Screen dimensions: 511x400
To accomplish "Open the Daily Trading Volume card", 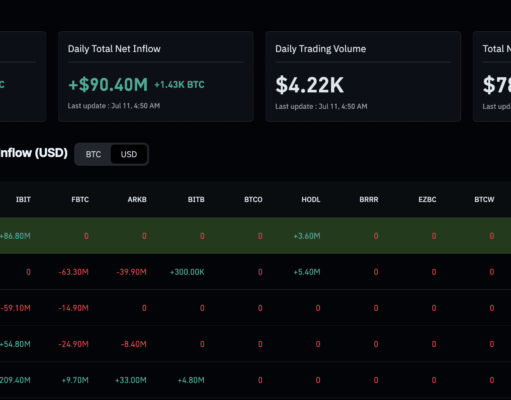I will click(x=363, y=76).
